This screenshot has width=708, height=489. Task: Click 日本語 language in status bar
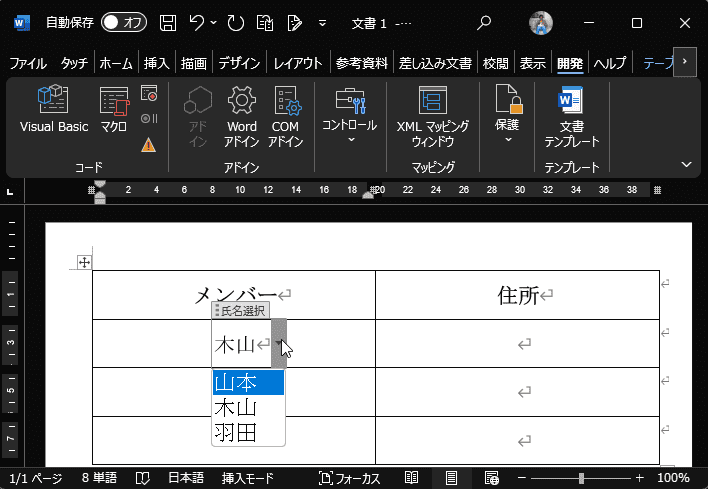(185, 478)
